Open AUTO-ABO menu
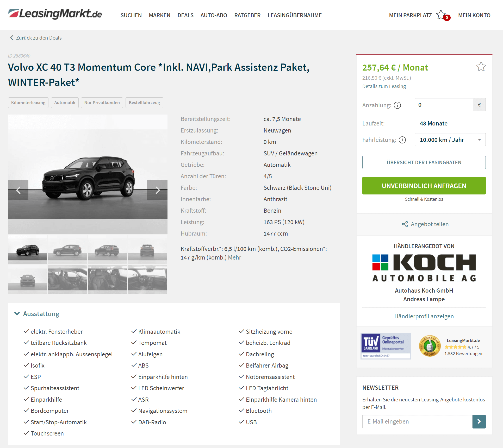503x448 pixels. tap(214, 15)
